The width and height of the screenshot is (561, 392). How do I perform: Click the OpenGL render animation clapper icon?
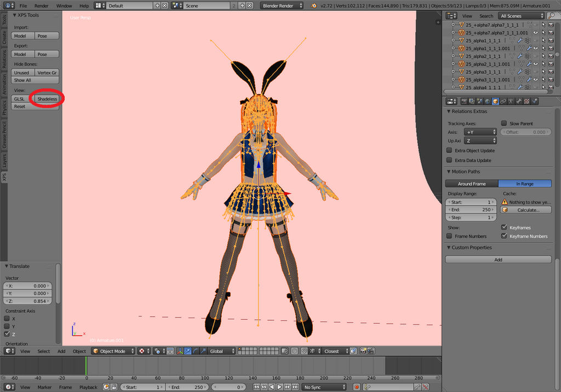(371, 351)
